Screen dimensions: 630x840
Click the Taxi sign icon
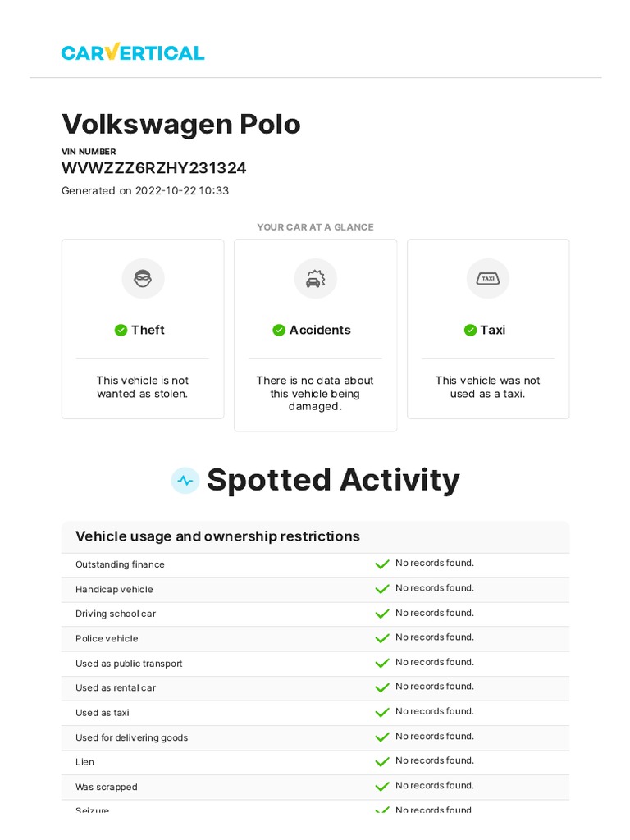(488, 279)
